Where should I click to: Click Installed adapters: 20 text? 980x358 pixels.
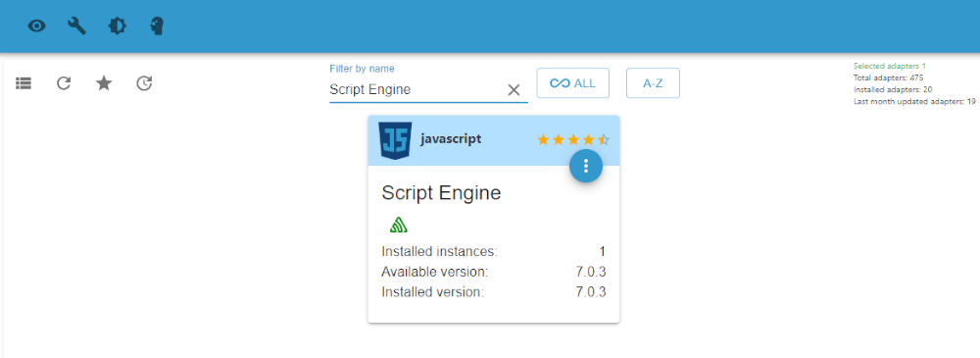click(x=893, y=89)
